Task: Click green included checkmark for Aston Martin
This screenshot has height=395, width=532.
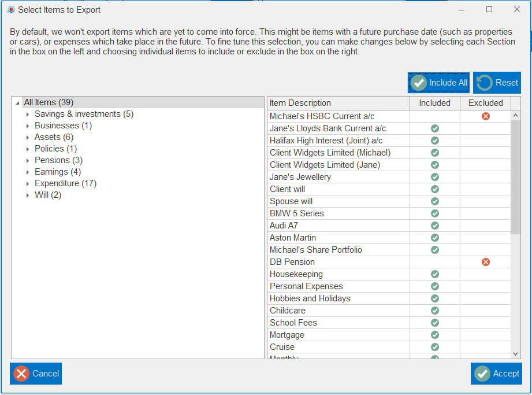Action: [x=434, y=238]
